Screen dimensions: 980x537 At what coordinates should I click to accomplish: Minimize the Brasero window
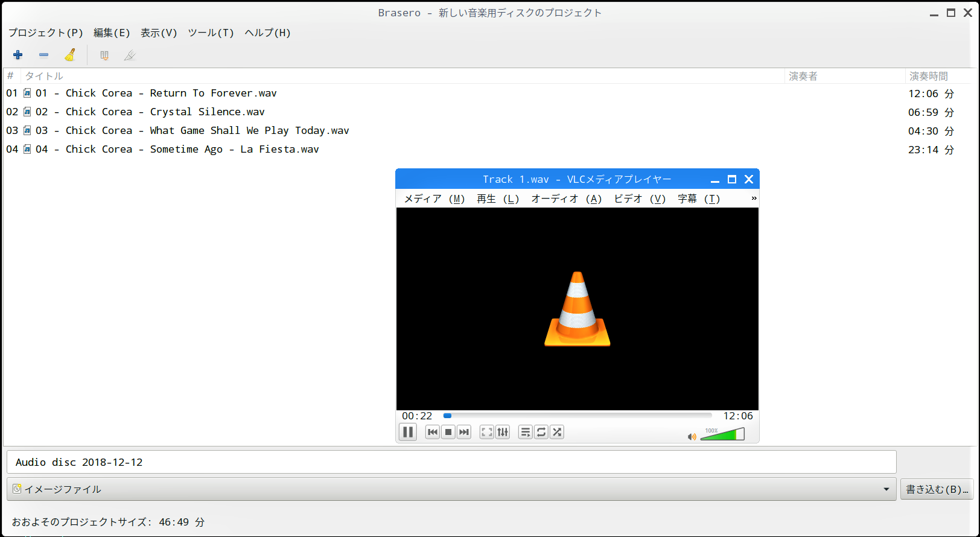pyautogui.click(x=934, y=14)
